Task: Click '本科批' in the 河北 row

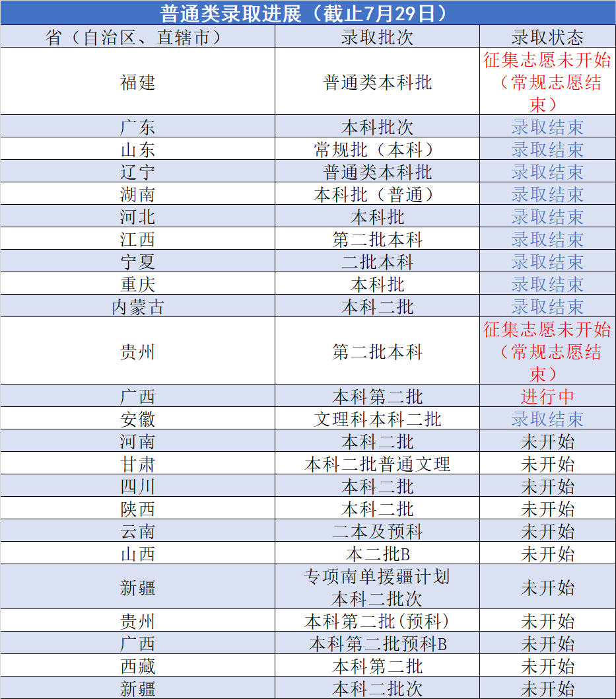Action: 377,217
